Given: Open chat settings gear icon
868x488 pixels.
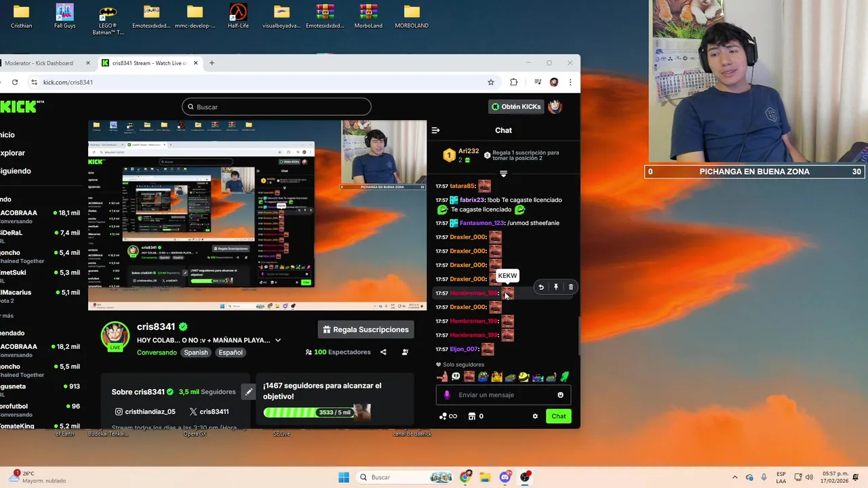Looking at the screenshot, I should [x=535, y=416].
